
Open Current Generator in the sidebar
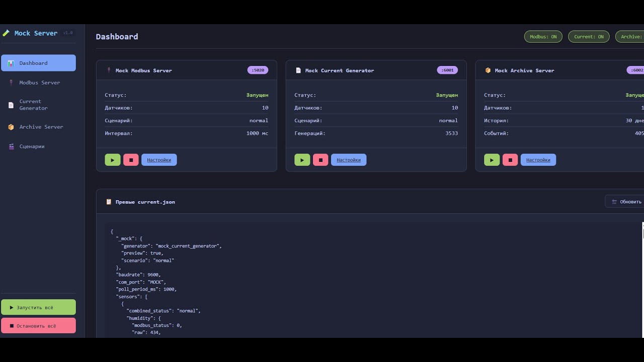[x=38, y=105]
